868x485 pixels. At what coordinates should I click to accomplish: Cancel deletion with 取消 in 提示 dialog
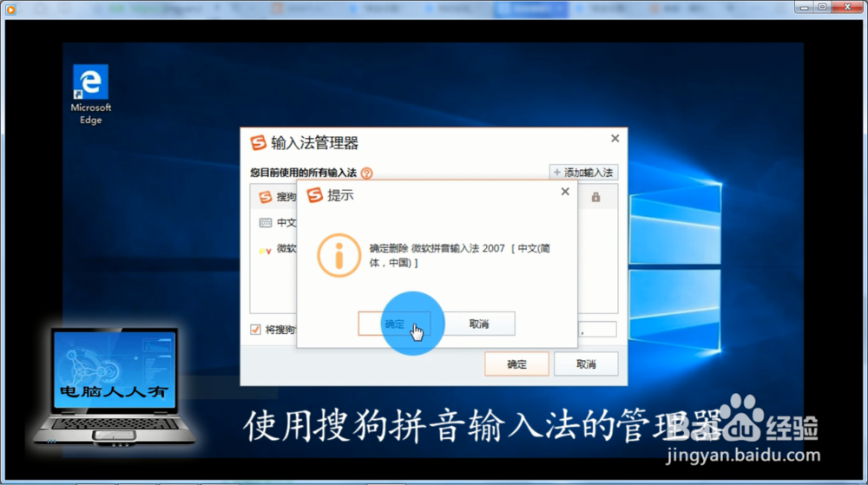point(479,324)
